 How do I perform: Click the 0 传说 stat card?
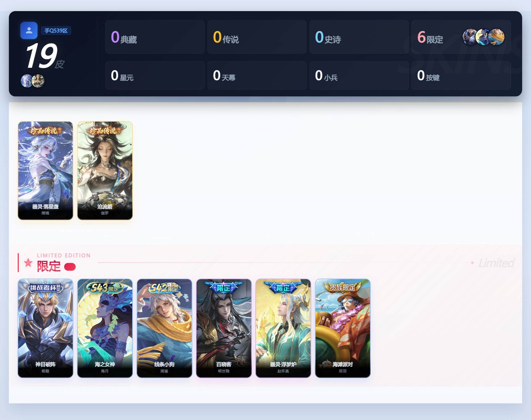[257, 37]
